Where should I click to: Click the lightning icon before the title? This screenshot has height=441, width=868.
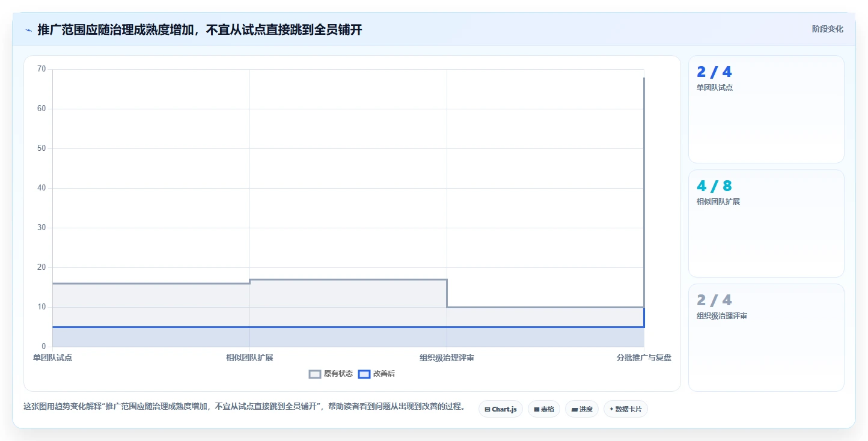click(28, 29)
